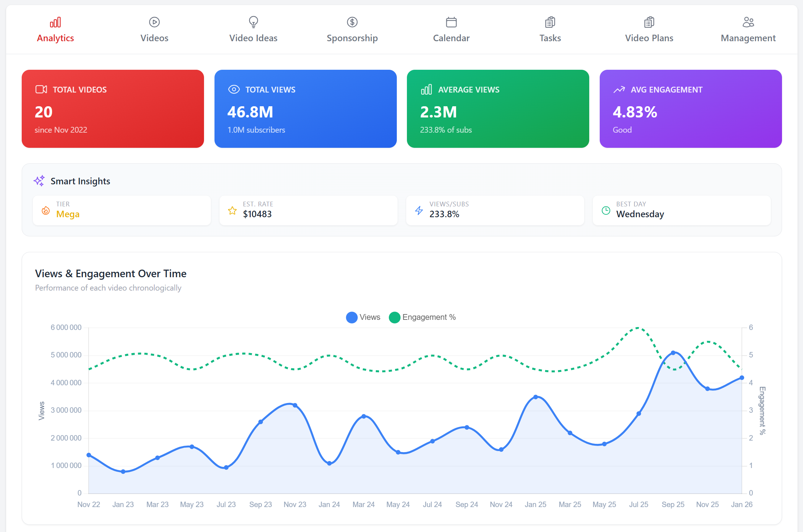Click the 4.83% engagement value
Image resolution: width=803 pixels, height=532 pixels.
point(635,112)
